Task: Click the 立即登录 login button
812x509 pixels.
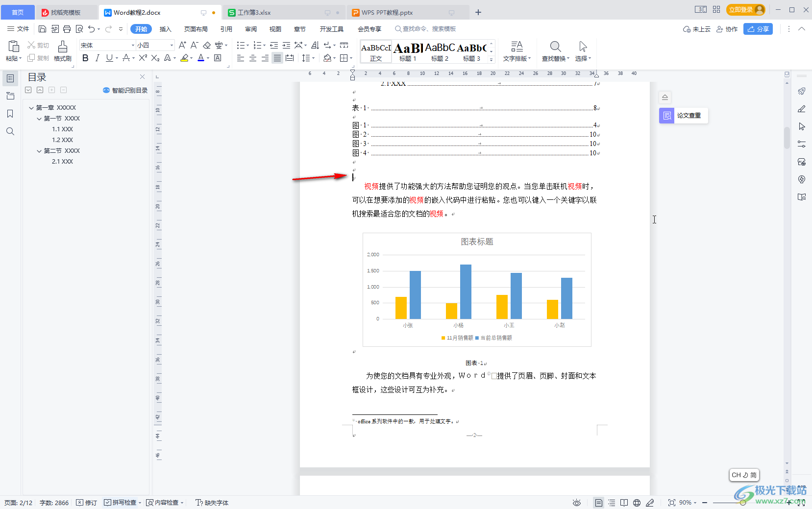Action: (746, 9)
